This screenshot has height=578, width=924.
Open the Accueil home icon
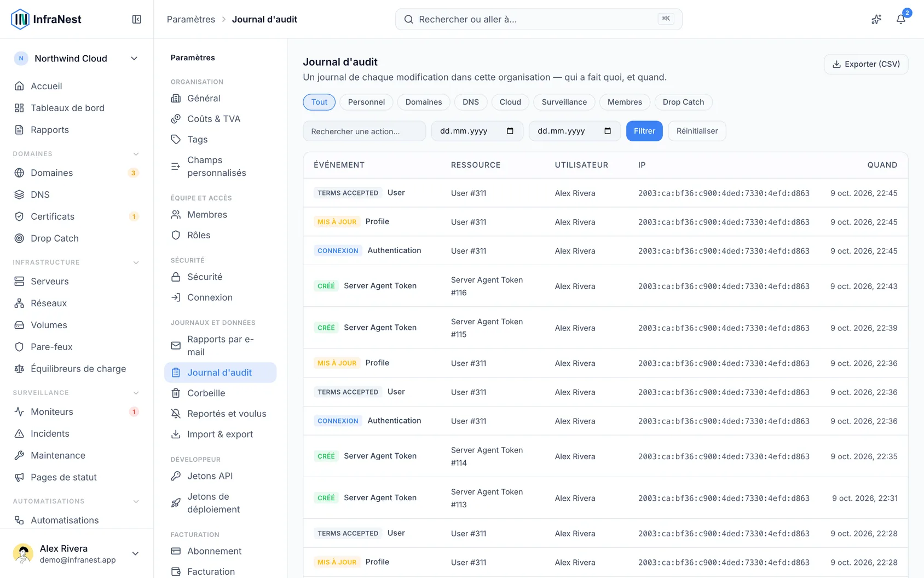[19, 86]
